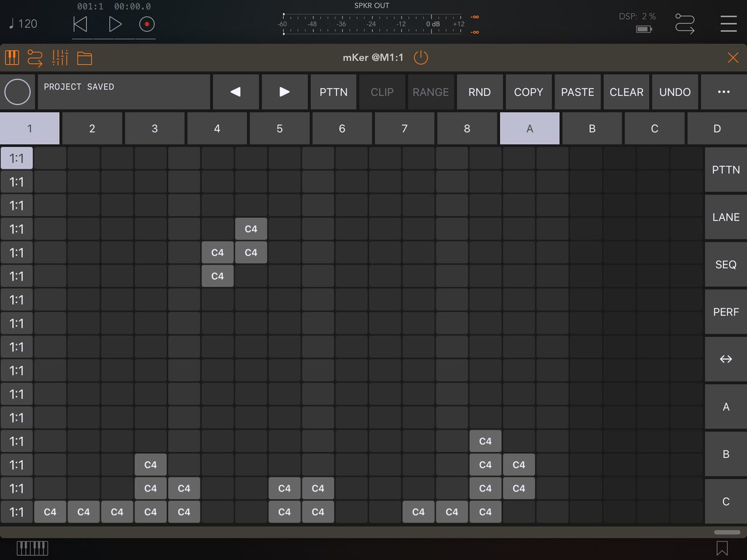
Task: Select bank B in the pattern bank row
Action: [591, 128]
